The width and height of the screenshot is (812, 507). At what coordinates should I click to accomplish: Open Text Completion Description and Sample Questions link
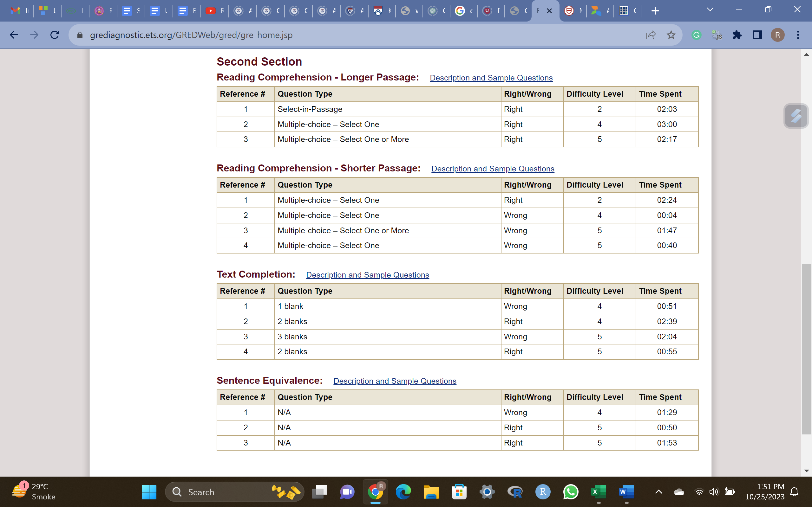(367, 275)
